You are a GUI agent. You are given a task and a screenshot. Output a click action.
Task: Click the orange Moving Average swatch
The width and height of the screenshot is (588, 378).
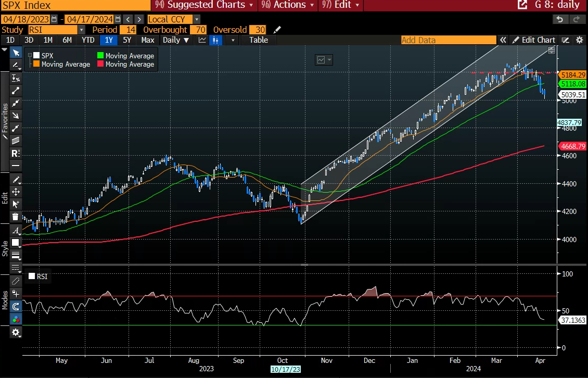tap(36, 64)
